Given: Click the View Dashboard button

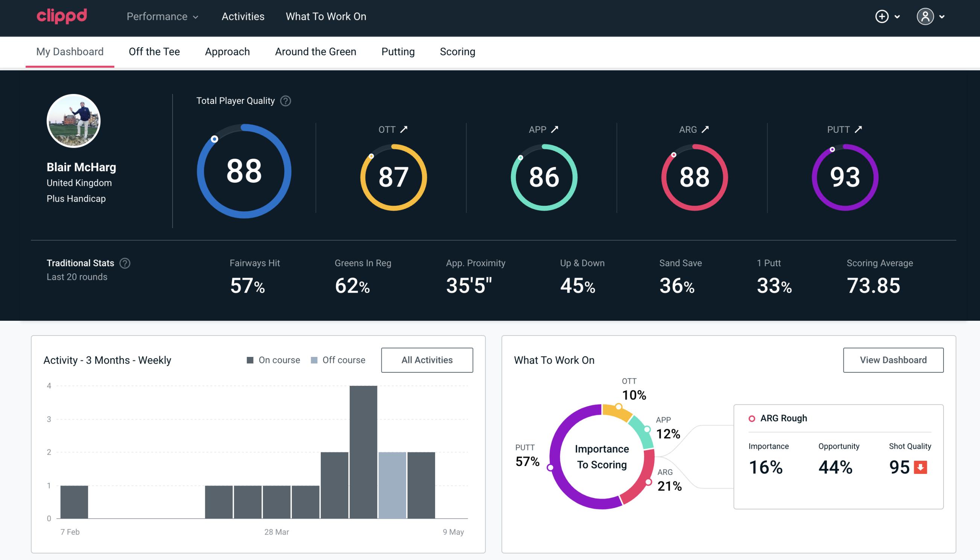Looking at the screenshot, I should point(892,360).
